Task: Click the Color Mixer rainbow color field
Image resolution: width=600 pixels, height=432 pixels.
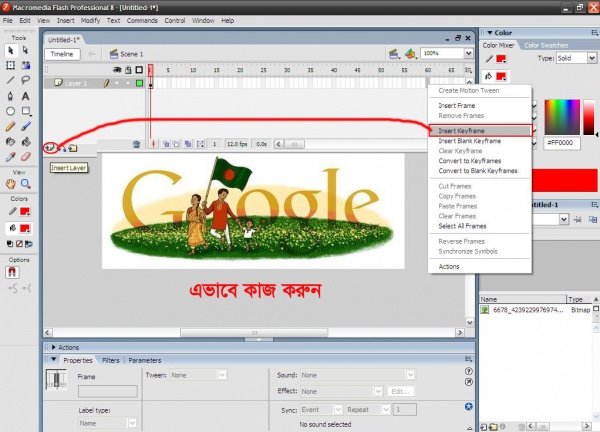Action: pos(562,117)
